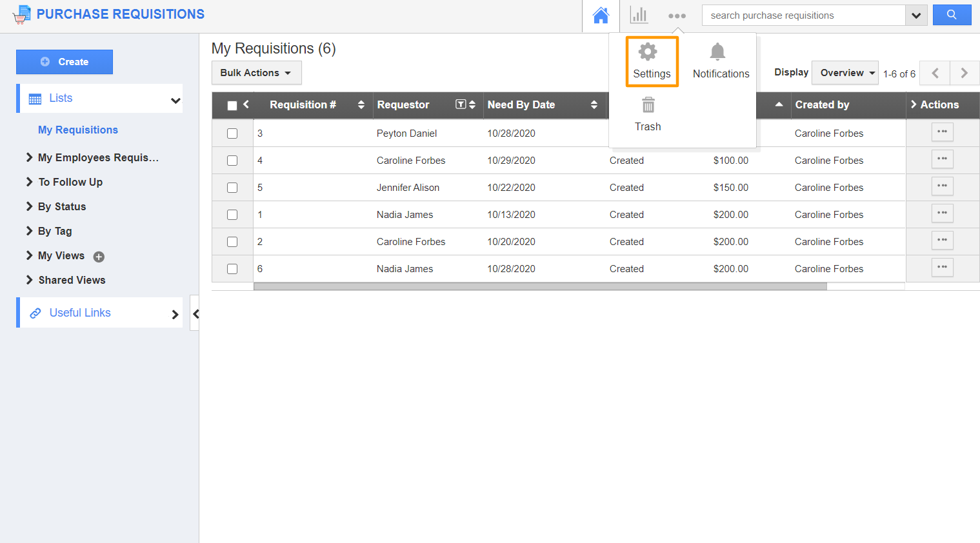980x543 pixels.
Task: Open the Trash from the menu
Action: (x=648, y=114)
